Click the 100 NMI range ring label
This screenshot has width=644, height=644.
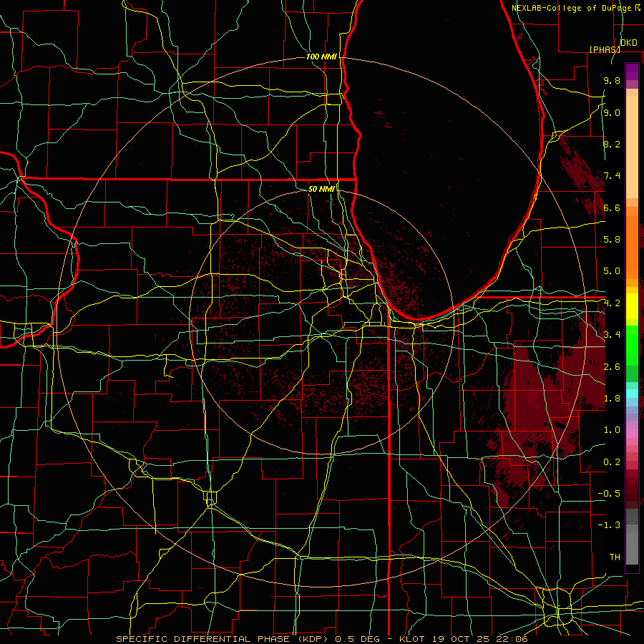click(x=321, y=57)
